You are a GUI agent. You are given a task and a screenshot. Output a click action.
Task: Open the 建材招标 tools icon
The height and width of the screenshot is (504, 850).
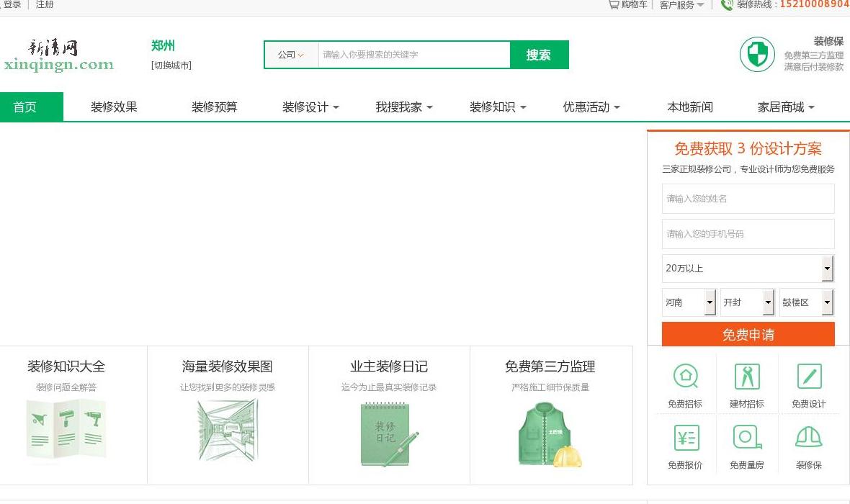tap(747, 376)
